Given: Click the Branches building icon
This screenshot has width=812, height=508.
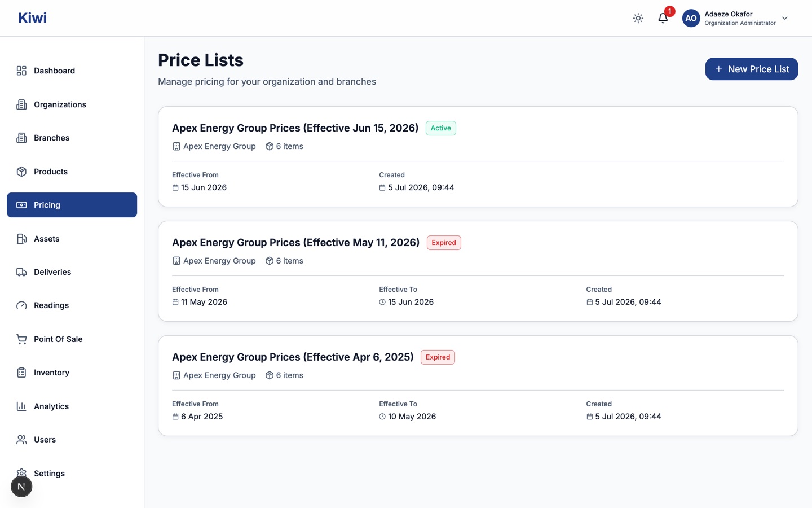Looking at the screenshot, I should [x=21, y=138].
